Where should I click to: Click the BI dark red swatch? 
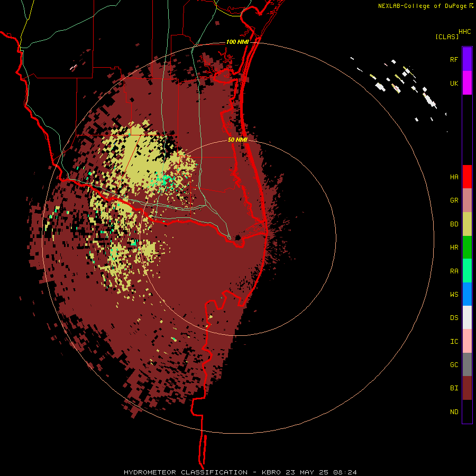pos(467,388)
